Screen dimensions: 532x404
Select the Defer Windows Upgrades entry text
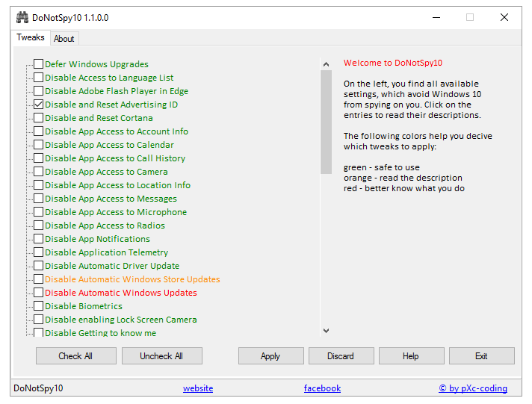[96, 64]
